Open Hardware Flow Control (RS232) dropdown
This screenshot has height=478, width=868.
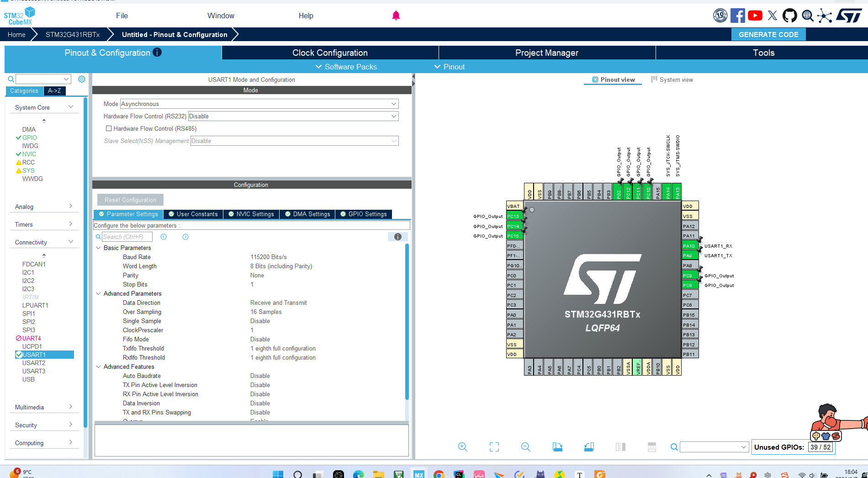[293, 116]
